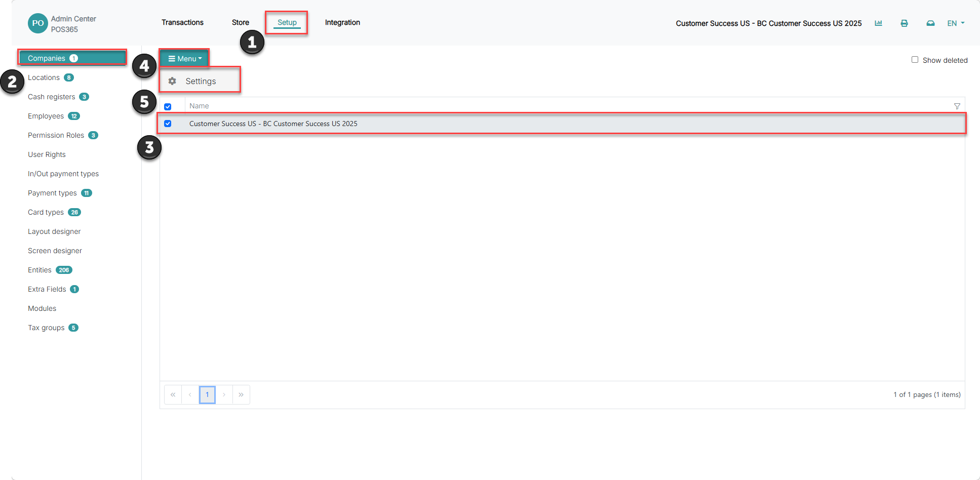Click the cloud icon in header
The width and height of the screenshot is (980, 480).
pyautogui.click(x=930, y=23)
